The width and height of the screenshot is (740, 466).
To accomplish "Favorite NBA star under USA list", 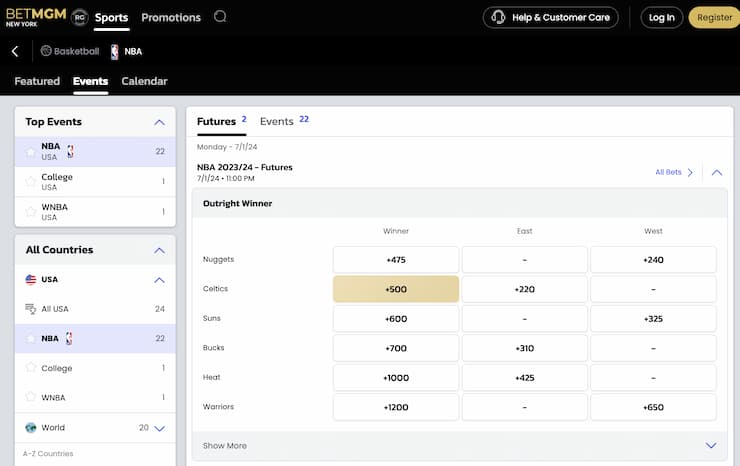I will click(x=31, y=339).
